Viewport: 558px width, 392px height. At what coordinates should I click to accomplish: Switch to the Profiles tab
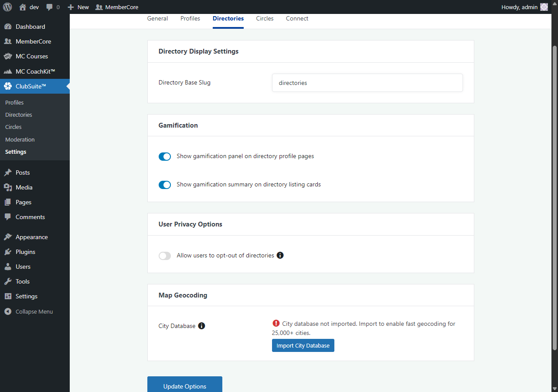tap(190, 19)
